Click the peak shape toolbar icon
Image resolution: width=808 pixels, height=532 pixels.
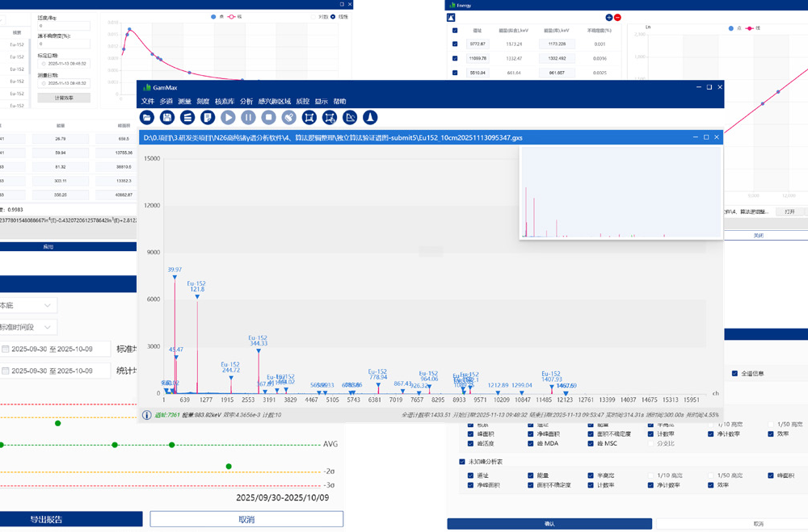pos(370,117)
